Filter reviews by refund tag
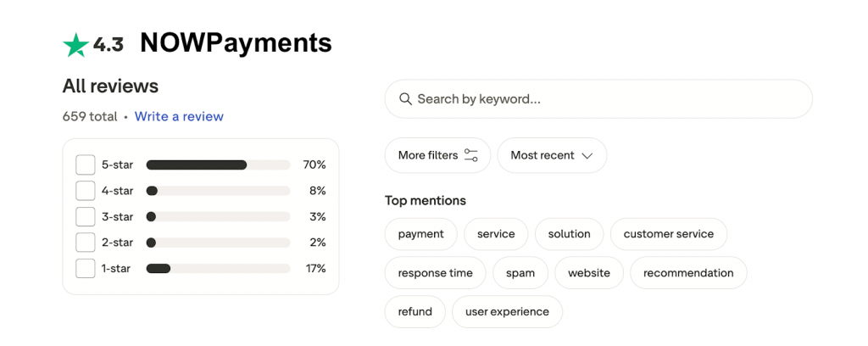The image size is (868, 346). click(x=415, y=311)
